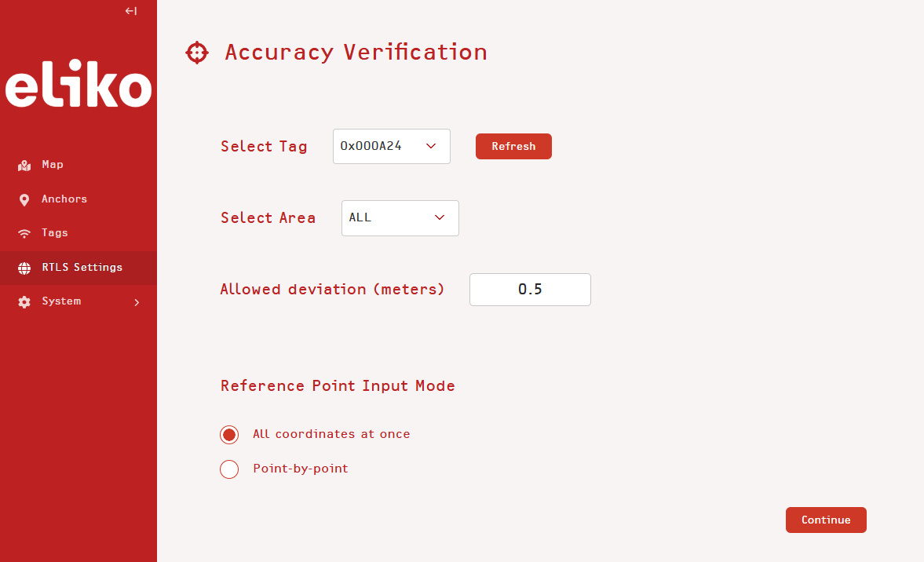Click the Tags wifi icon
This screenshot has height=562, width=924.
(x=24, y=233)
